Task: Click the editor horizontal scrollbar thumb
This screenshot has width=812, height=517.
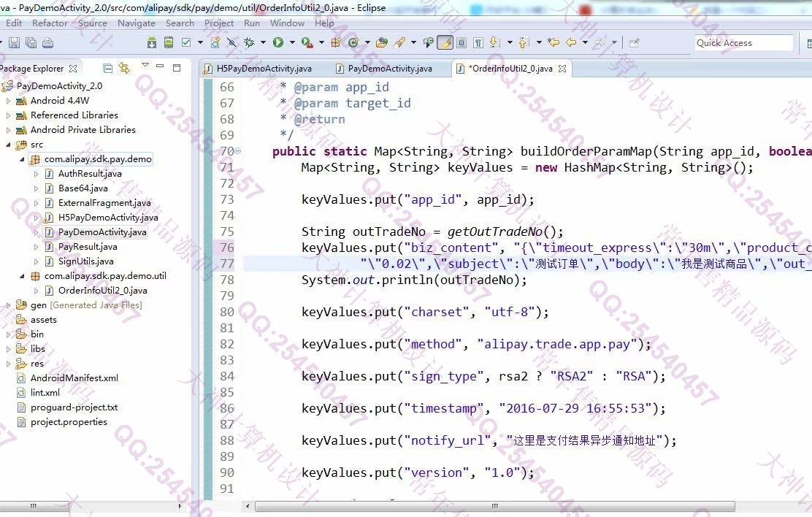Action: (x=494, y=506)
